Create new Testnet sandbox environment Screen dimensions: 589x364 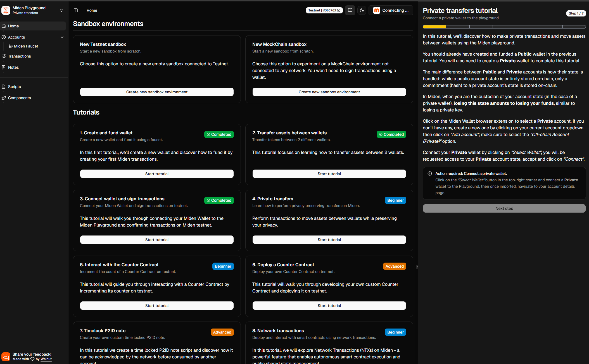[157, 92]
